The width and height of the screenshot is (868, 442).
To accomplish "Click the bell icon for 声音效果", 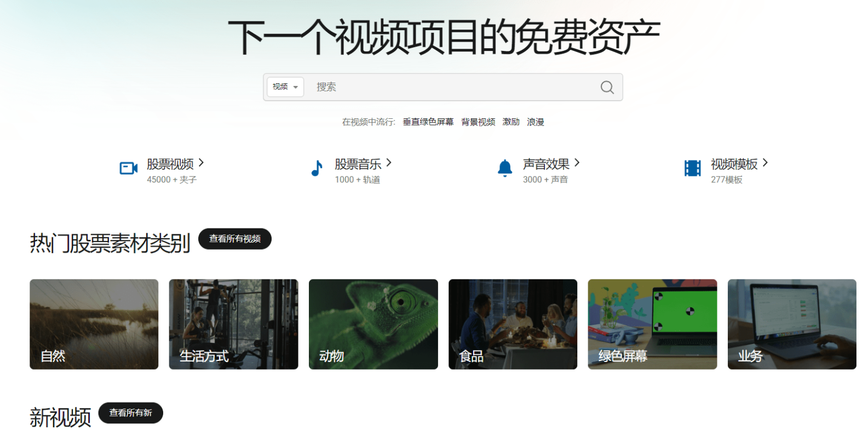I will click(504, 168).
